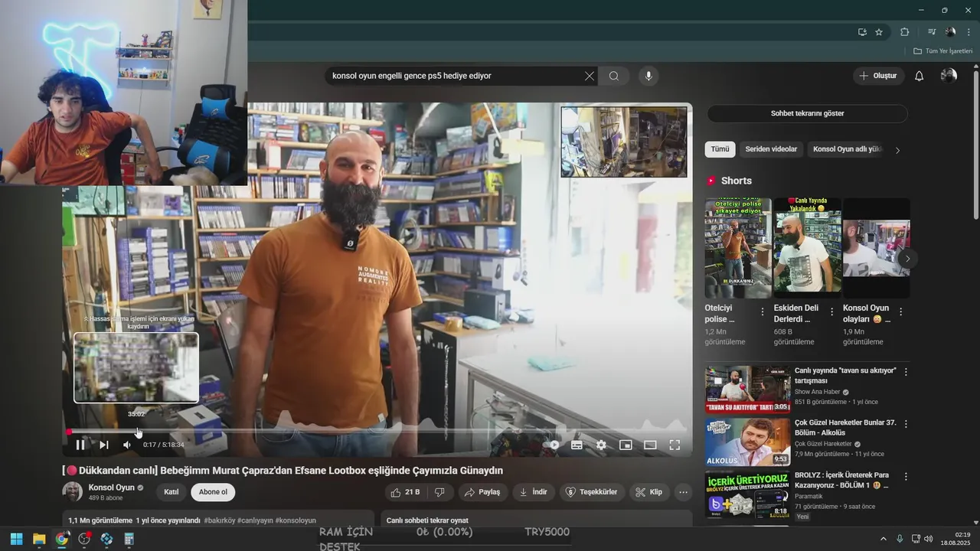
Task: Click the Sohbet tekrarını göster button
Action: click(807, 113)
